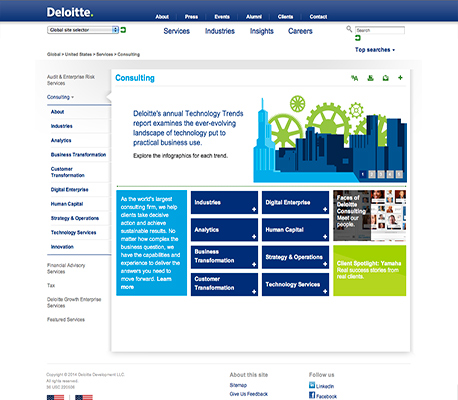Click the text size icon in Consulting header
458x400 pixels.
(354, 78)
